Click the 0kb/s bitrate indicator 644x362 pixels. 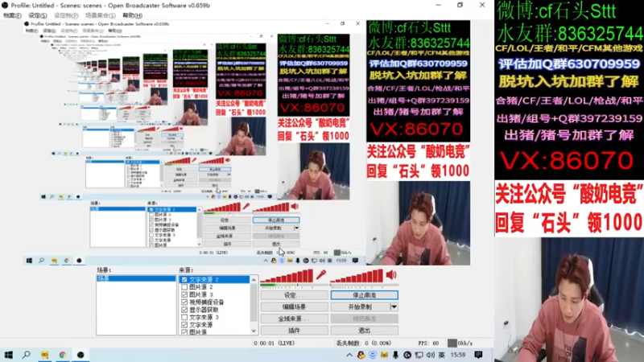pos(460,343)
